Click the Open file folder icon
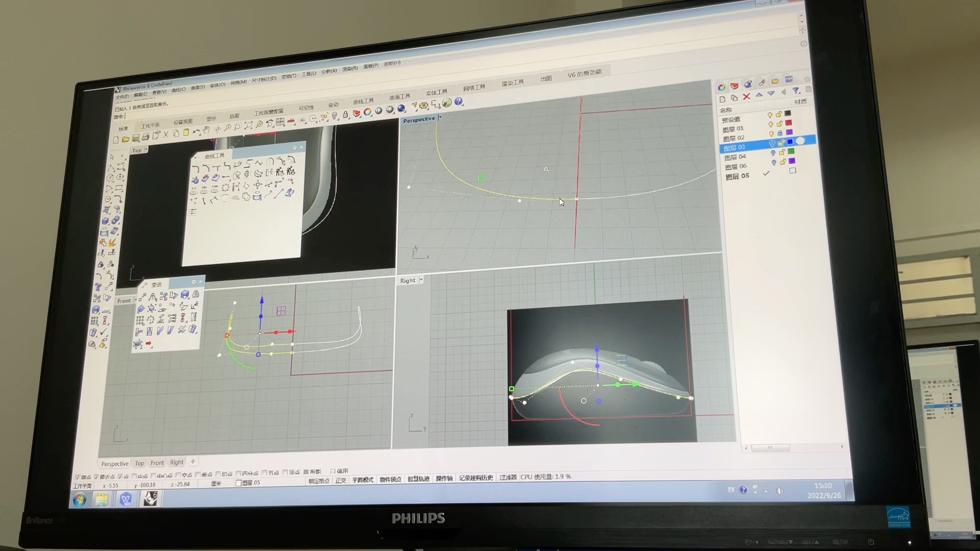The height and width of the screenshot is (551, 980). [126, 139]
